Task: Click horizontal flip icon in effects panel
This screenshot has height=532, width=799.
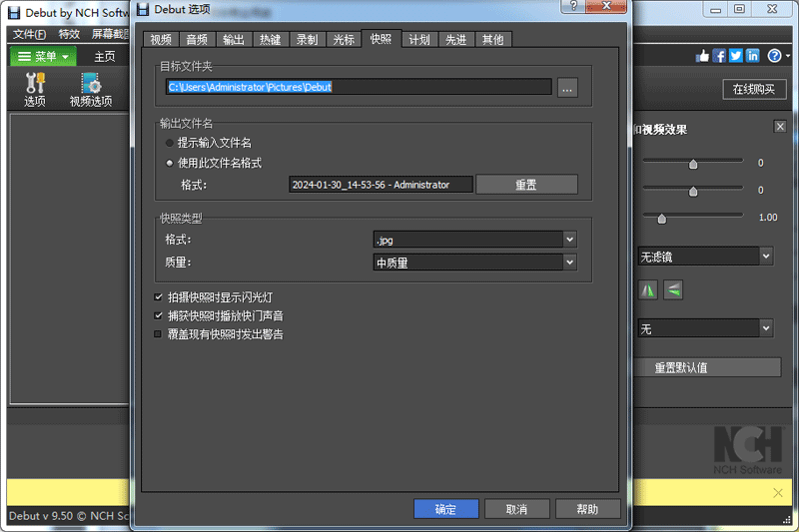Action: tap(647, 290)
